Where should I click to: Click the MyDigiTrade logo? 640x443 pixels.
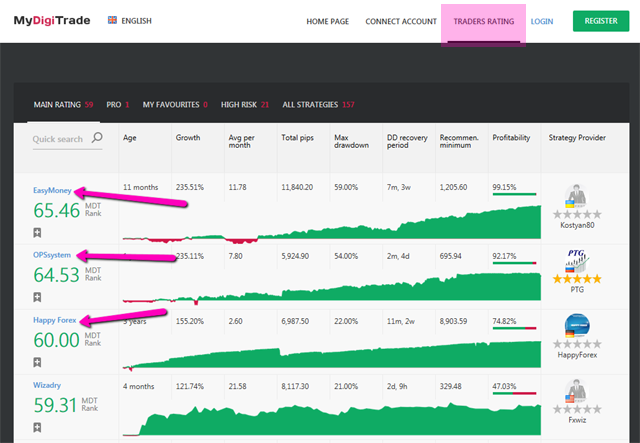[52, 20]
